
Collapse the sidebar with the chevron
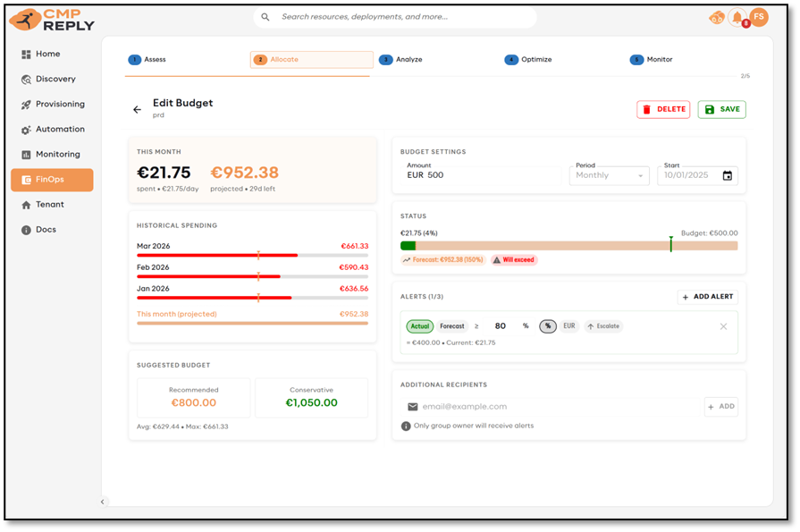[103, 502]
